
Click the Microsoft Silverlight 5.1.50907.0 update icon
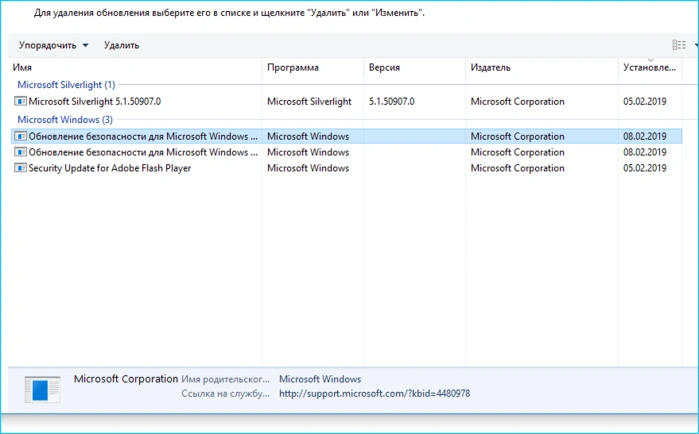click(x=20, y=101)
